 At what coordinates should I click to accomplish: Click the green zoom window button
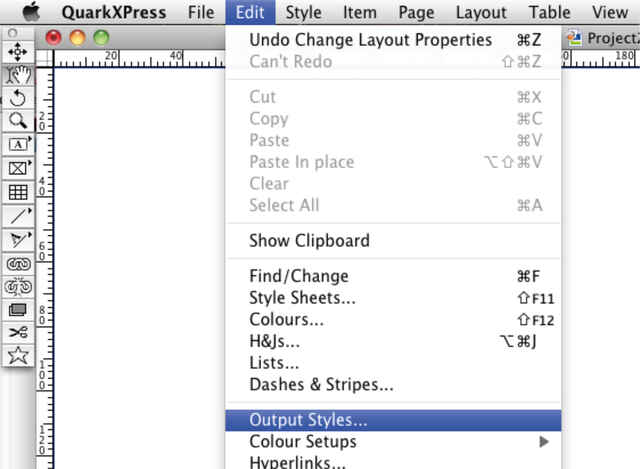(x=101, y=38)
